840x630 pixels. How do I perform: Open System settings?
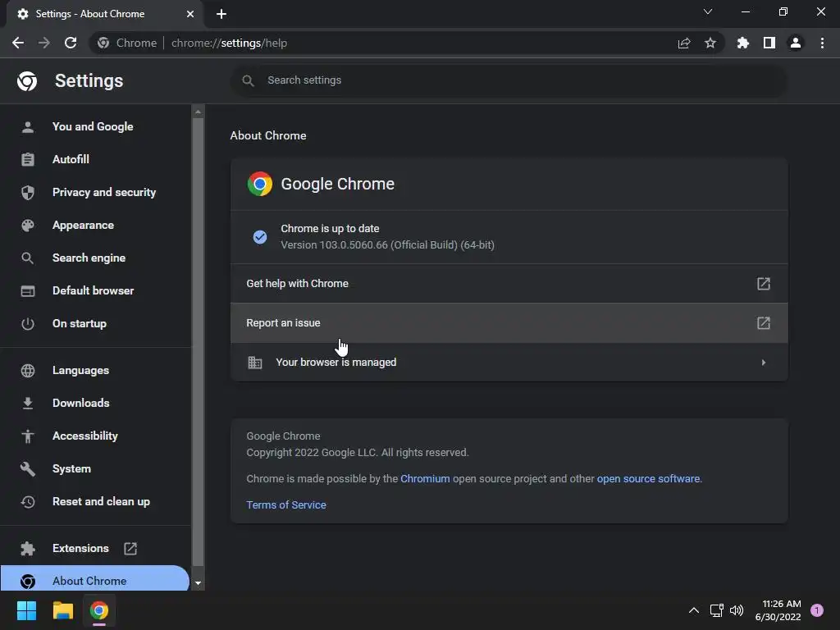95,468
